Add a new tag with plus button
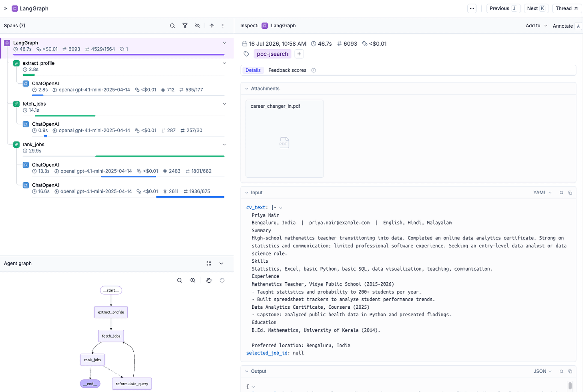The image size is (583, 392). (x=299, y=54)
